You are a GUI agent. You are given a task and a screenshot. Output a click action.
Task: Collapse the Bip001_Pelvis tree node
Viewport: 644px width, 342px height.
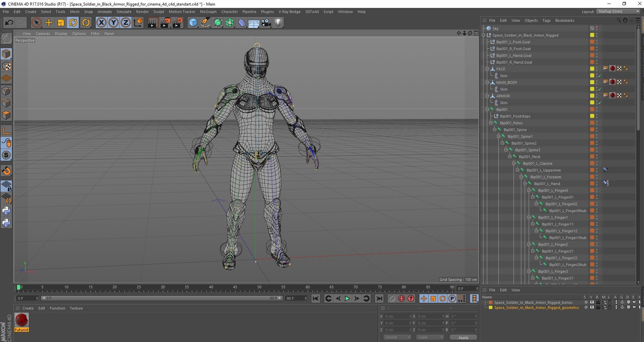click(491, 123)
